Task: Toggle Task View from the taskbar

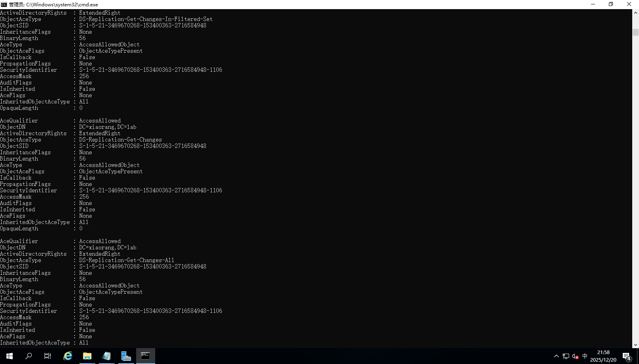Action: [47, 356]
